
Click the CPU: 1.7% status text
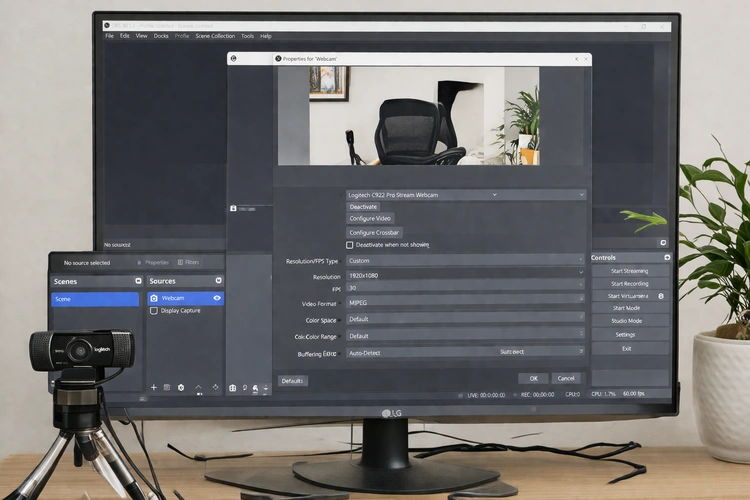coord(603,394)
